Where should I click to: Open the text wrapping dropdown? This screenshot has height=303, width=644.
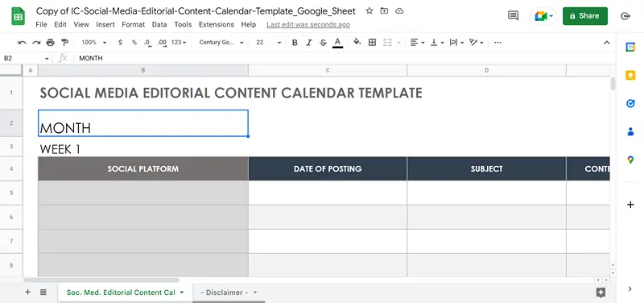pyautogui.click(x=456, y=43)
